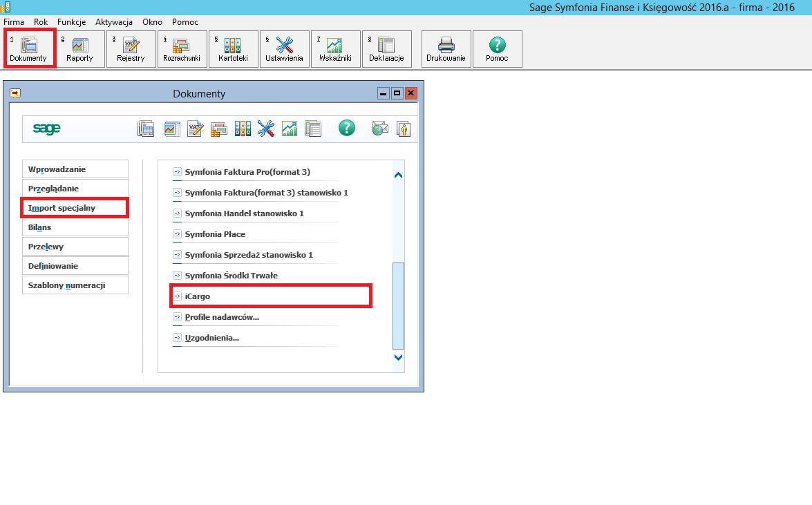Open the Funkcje menu
The width and height of the screenshot is (812, 505).
point(71,22)
